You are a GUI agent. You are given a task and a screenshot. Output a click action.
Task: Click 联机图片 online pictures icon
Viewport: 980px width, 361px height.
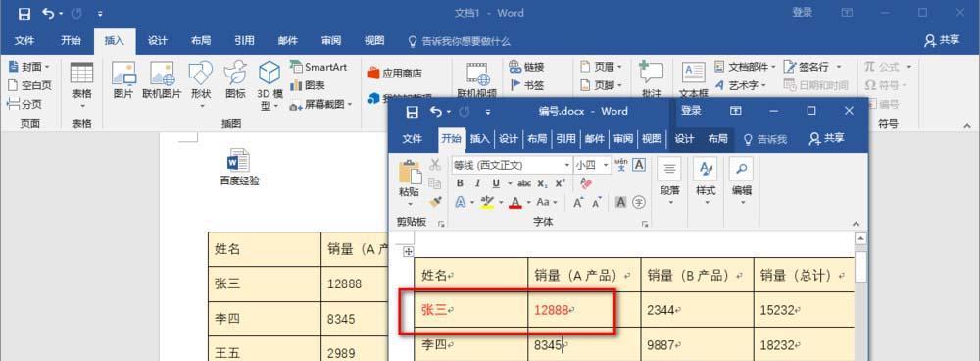pos(162,80)
